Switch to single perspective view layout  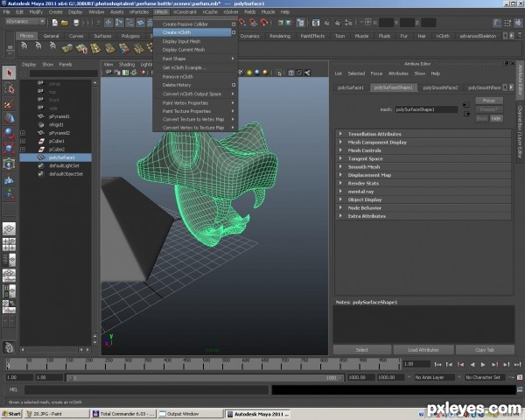pyautogui.click(x=9, y=229)
